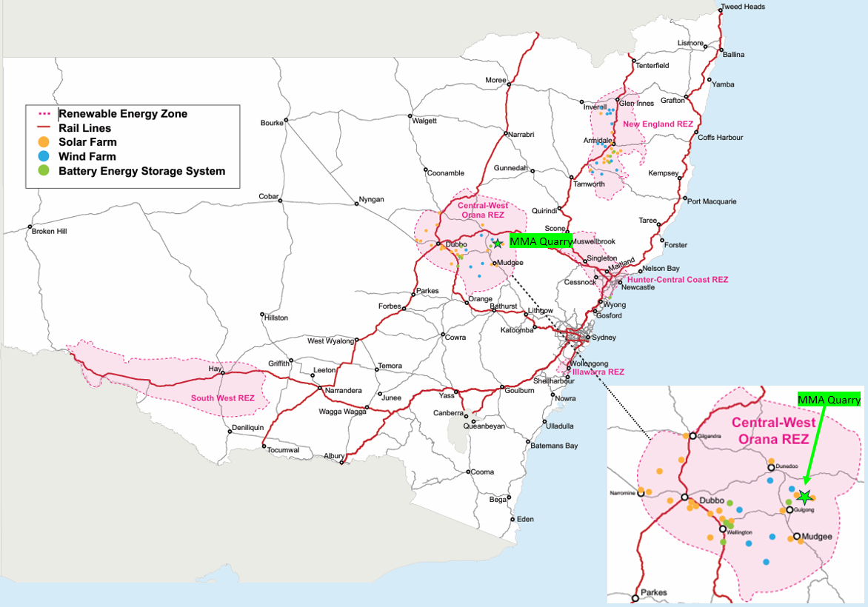
Task: Click the Gilgandra marker in the inset map
Action: [692, 437]
